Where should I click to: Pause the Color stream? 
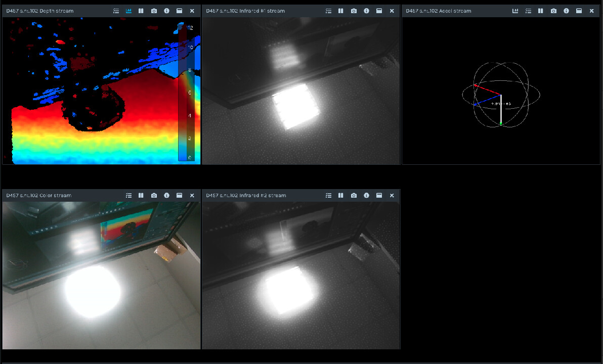click(x=141, y=195)
